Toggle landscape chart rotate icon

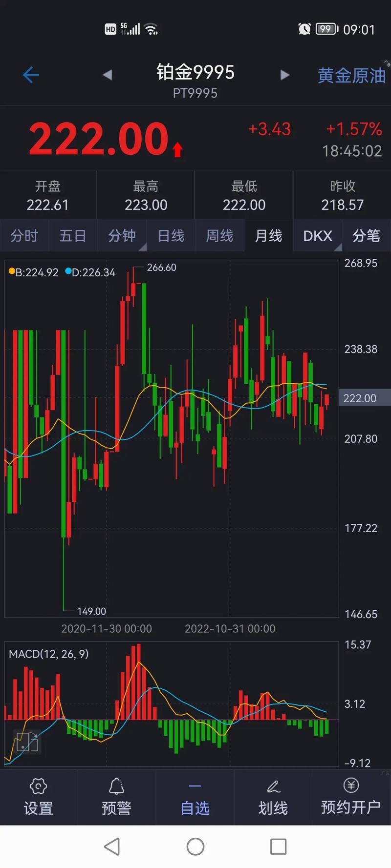27,742
